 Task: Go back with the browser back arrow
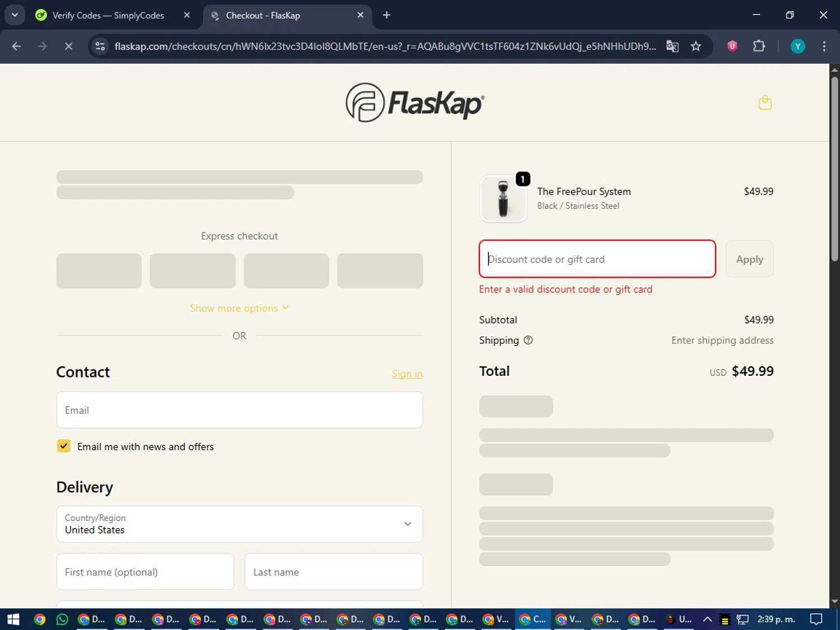16,46
